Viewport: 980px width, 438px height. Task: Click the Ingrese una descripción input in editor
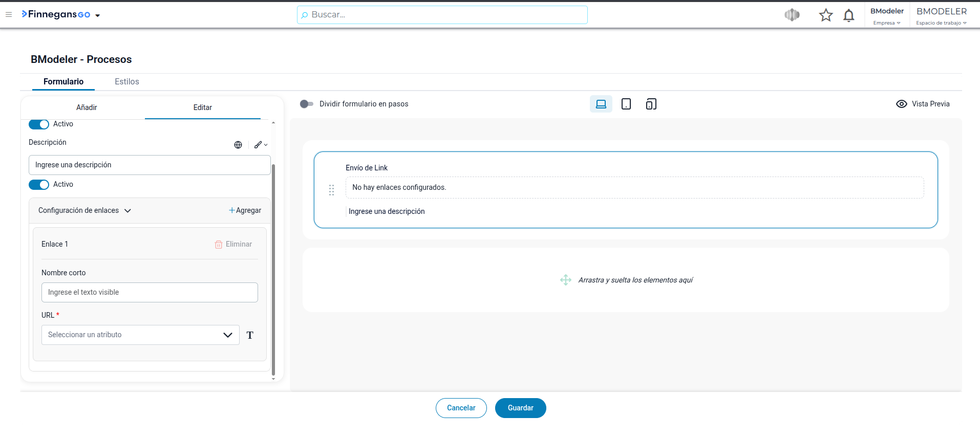tap(150, 165)
